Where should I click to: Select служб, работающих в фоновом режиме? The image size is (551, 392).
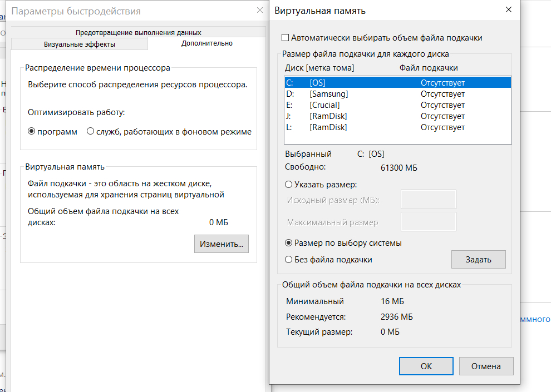90,132
